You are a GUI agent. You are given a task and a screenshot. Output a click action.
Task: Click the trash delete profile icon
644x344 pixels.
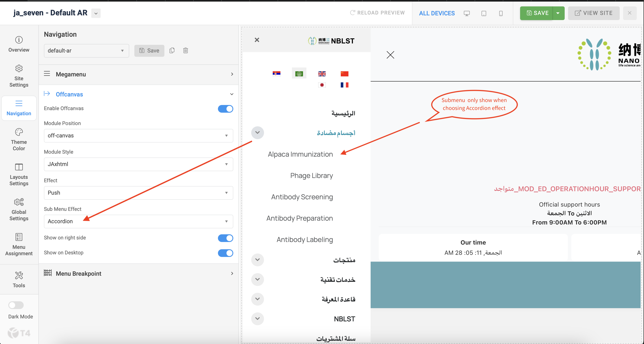(186, 51)
